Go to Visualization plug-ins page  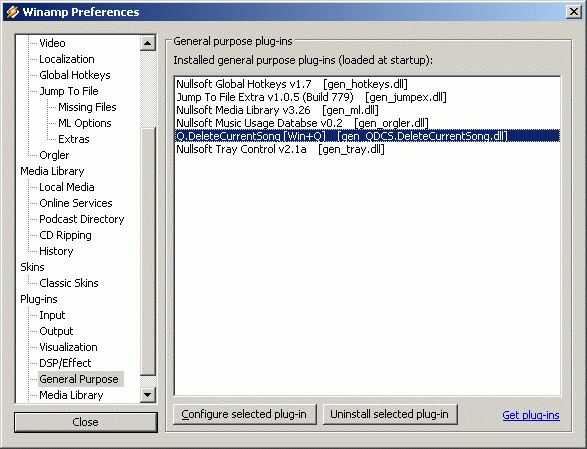69,347
